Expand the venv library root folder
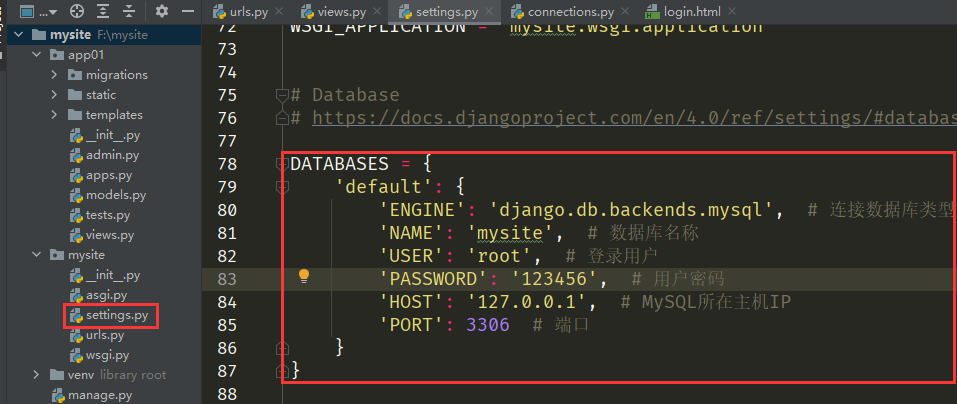The image size is (957, 404). pyautogui.click(x=37, y=375)
